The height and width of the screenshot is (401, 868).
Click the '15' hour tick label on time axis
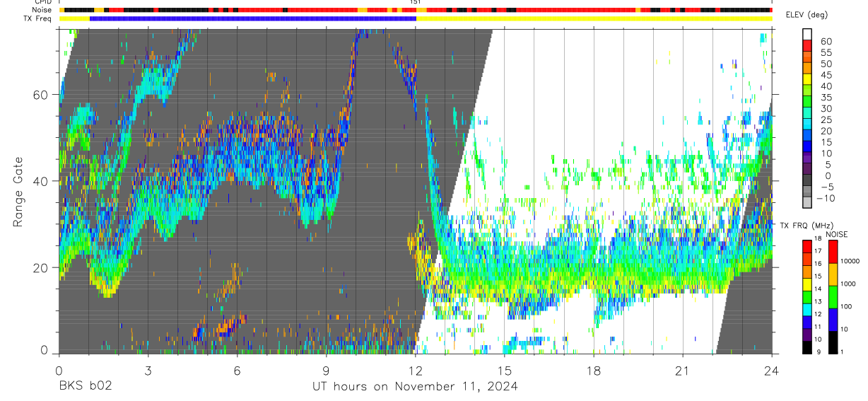(x=504, y=371)
